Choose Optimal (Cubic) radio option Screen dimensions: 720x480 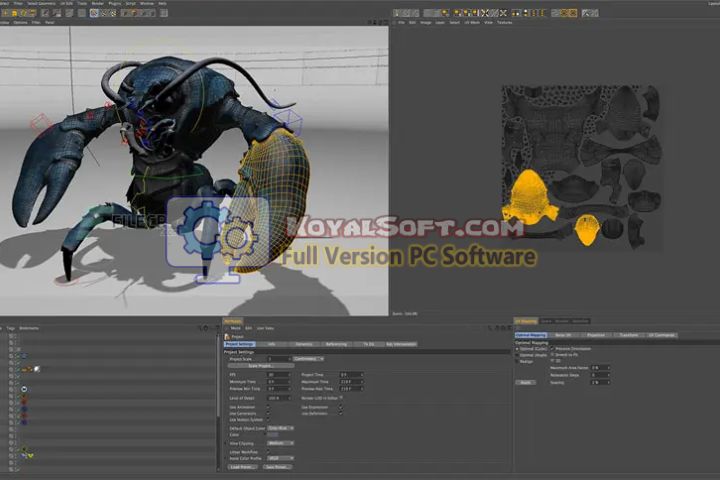coord(518,349)
